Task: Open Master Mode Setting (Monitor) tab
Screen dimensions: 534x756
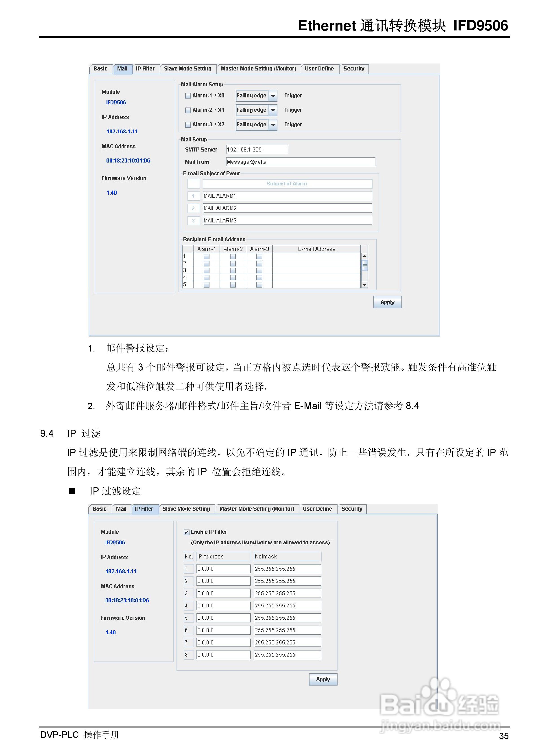Action: (259, 68)
